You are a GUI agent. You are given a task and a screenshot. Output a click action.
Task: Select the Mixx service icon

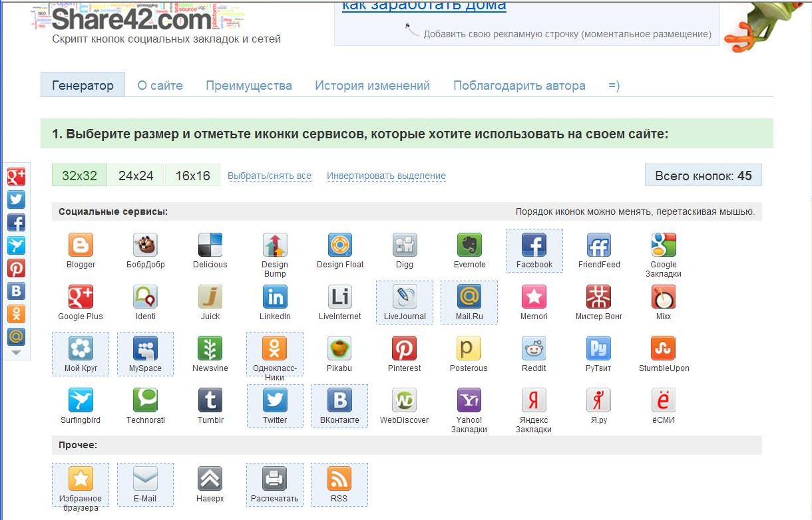point(664,297)
